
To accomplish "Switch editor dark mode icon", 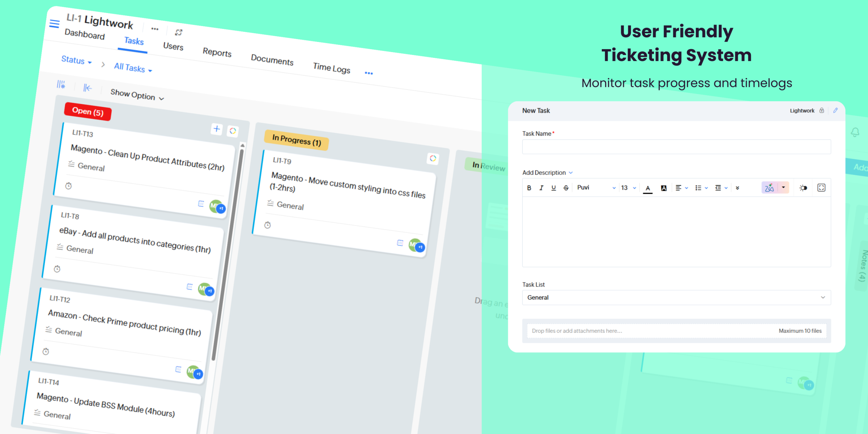I will (x=803, y=188).
